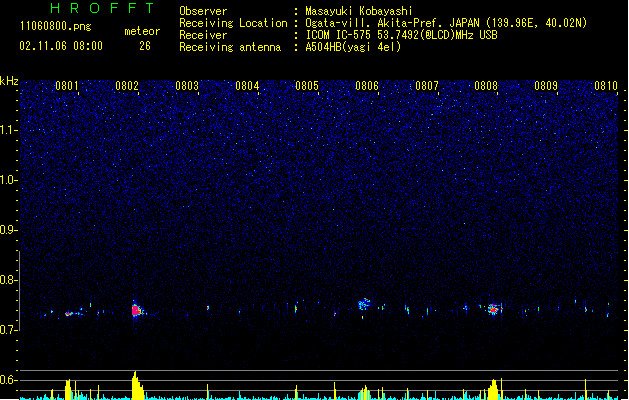The height and width of the screenshot is (400, 629).
Task: Click the 0804 time marker
Action: [247, 86]
